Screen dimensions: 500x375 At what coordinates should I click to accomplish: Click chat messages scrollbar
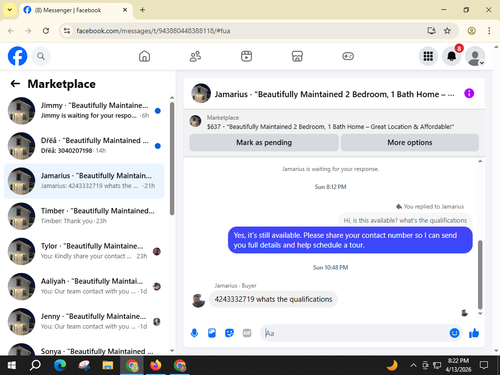(x=480, y=274)
